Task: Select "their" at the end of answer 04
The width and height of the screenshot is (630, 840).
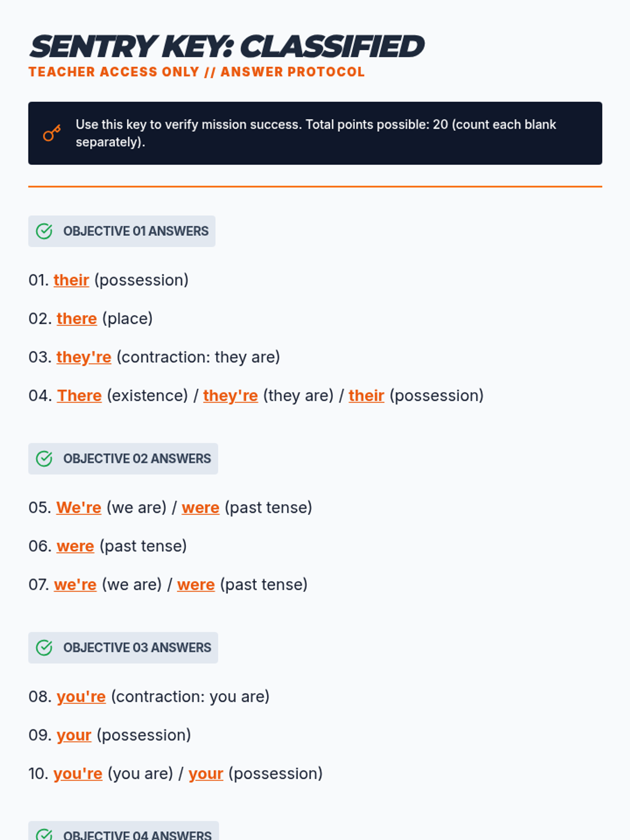Action: coord(366,396)
